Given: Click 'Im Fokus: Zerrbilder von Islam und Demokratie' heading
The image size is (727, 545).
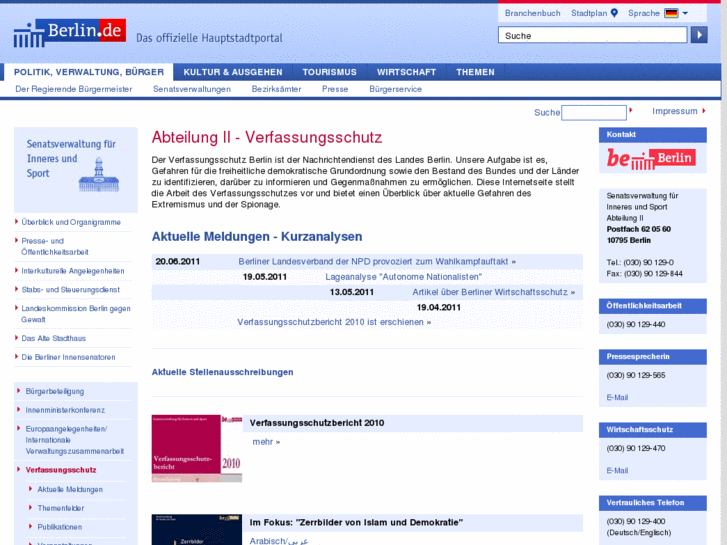Looking at the screenshot, I should [356, 522].
